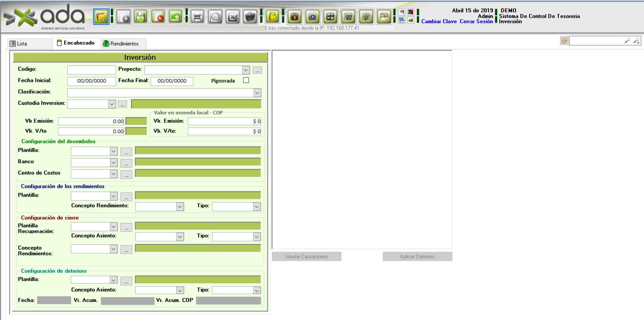Screen dimensions: 644x320
Task: Expand the Custodia Inversion combo box
Action: pos(112,104)
